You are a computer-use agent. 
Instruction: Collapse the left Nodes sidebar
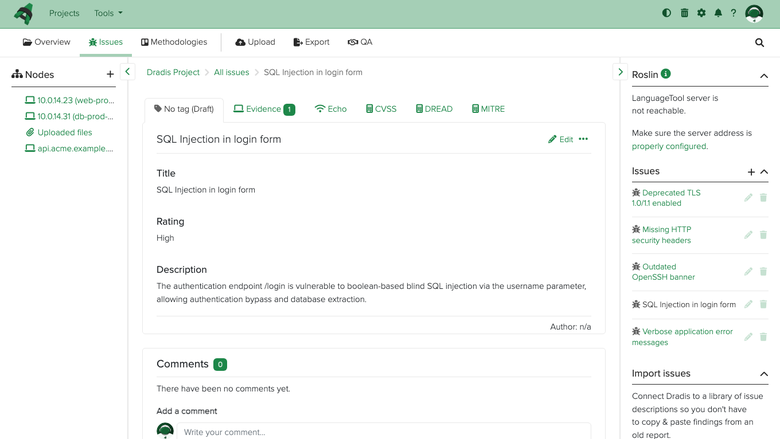point(127,72)
